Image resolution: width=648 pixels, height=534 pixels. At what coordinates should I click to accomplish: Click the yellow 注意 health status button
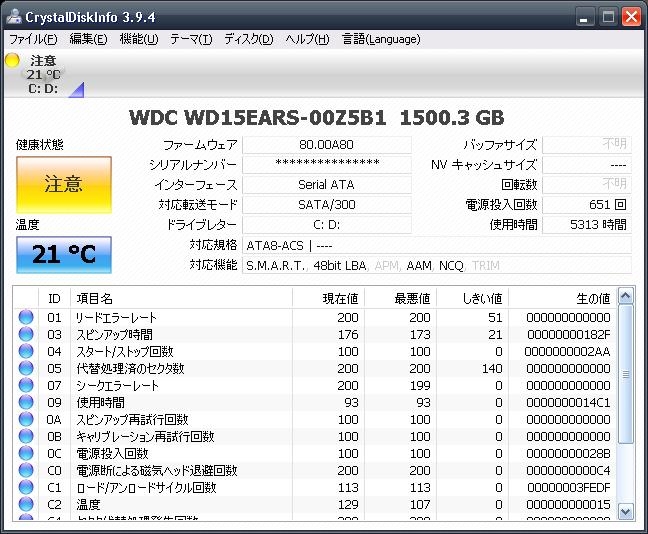(64, 184)
